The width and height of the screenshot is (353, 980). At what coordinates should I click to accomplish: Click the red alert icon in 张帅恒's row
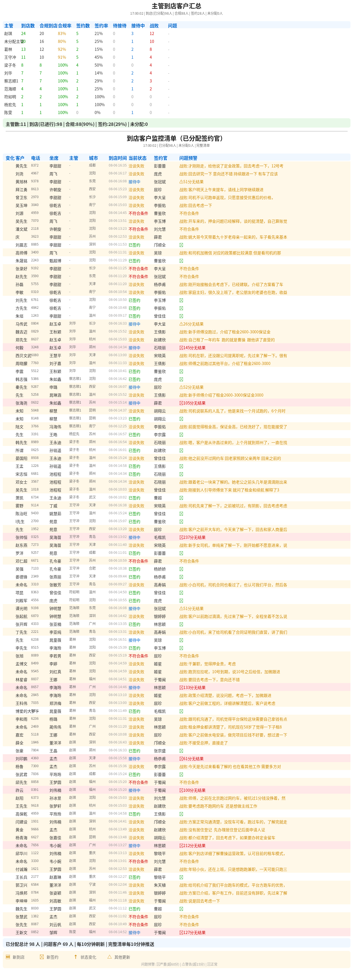pyautogui.click(x=181, y=537)
